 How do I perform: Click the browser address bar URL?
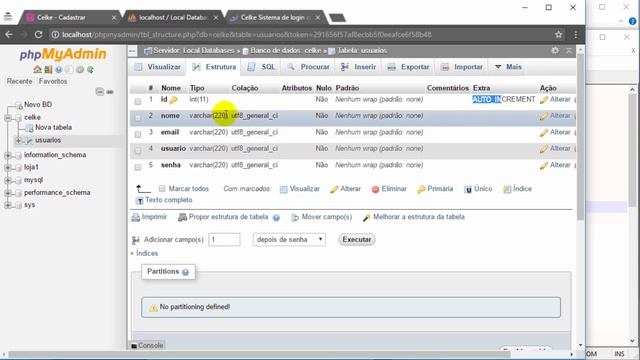tap(247, 35)
